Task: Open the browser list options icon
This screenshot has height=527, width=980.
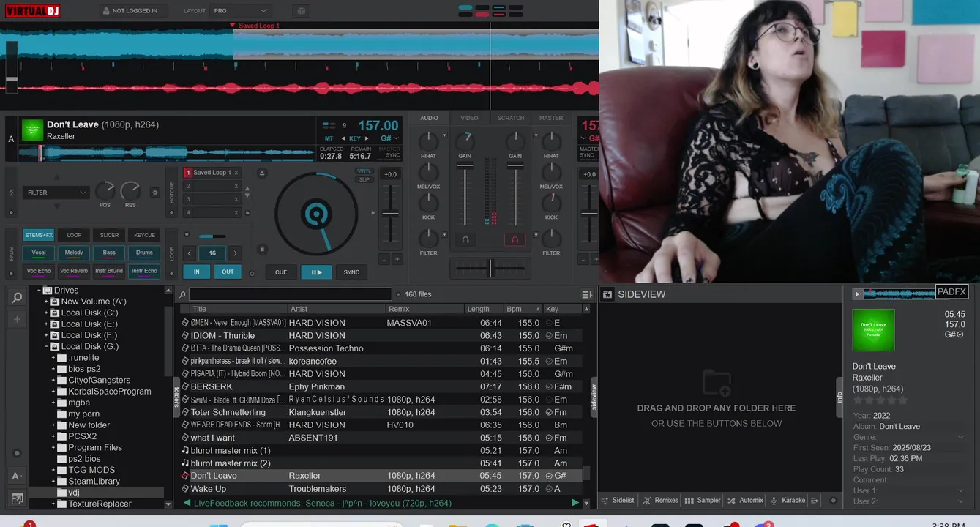Action: pyautogui.click(x=586, y=294)
